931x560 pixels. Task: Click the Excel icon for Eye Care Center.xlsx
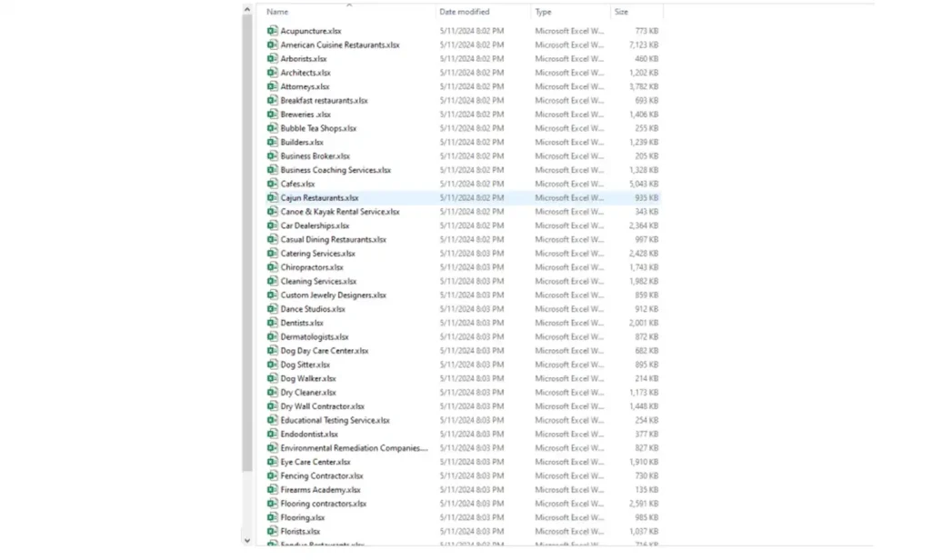click(x=272, y=462)
